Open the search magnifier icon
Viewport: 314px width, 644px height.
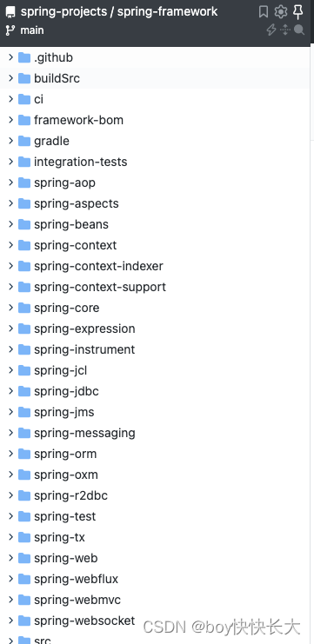pos(299,30)
